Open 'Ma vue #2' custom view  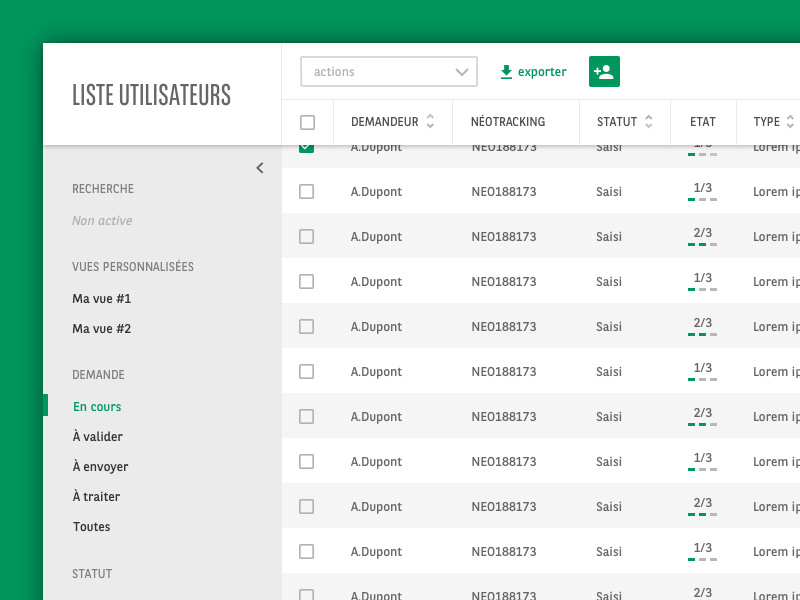(102, 329)
